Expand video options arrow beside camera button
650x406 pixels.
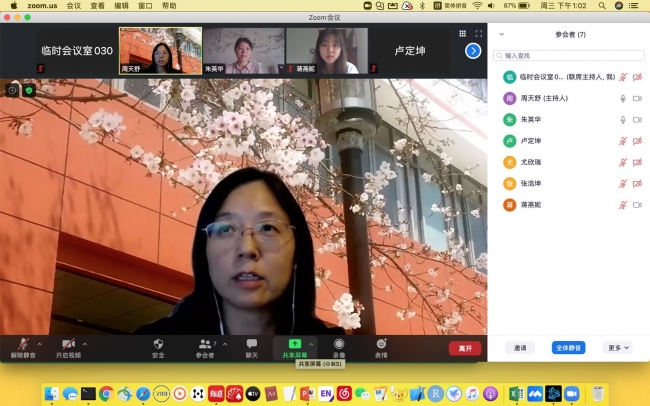point(84,343)
